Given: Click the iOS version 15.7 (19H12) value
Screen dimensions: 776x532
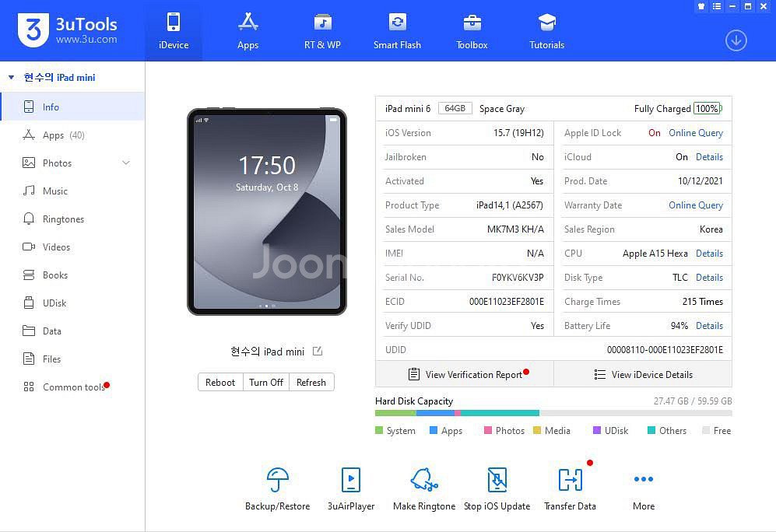Looking at the screenshot, I should point(518,132).
